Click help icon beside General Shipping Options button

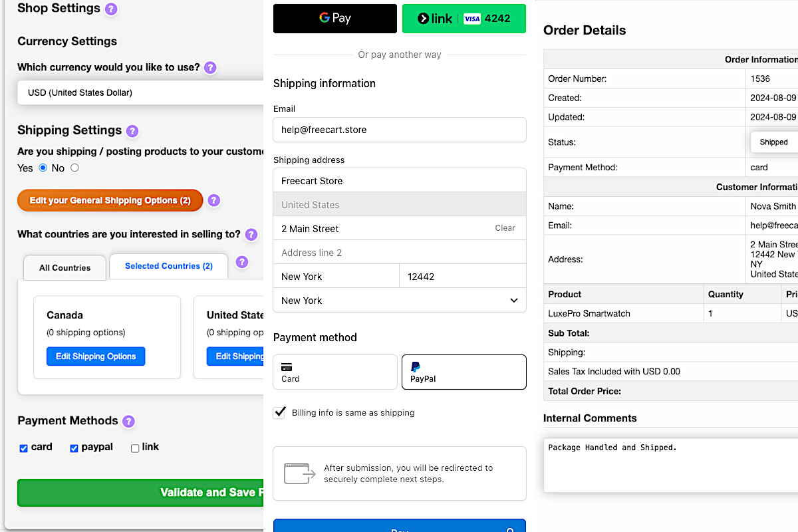click(x=213, y=200)
